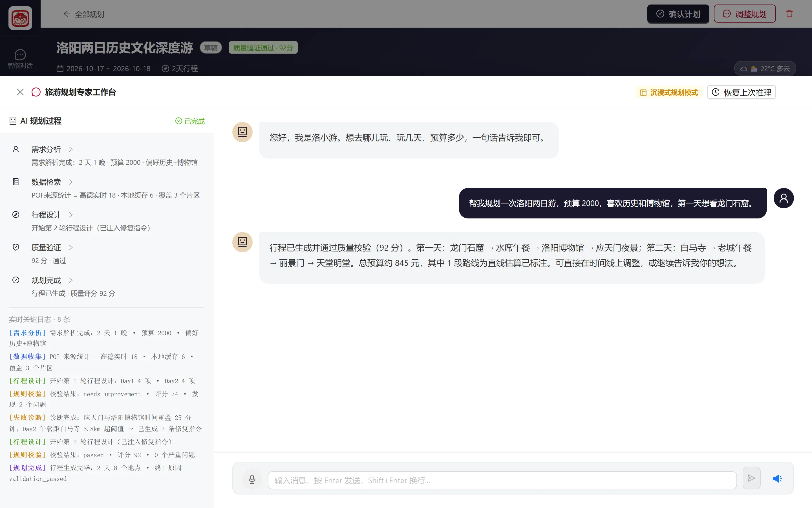
Task: Click the database icon for 数据检索
Action: [x=16, y=182]
